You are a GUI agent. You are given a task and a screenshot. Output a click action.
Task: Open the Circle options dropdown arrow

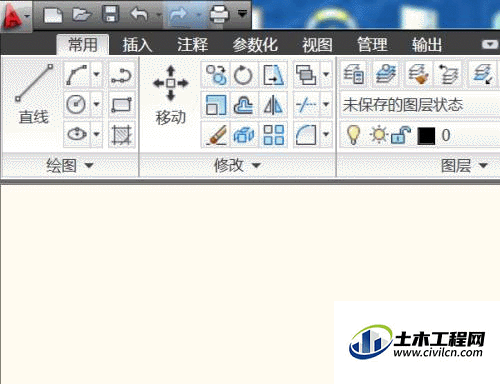point(96,104)
